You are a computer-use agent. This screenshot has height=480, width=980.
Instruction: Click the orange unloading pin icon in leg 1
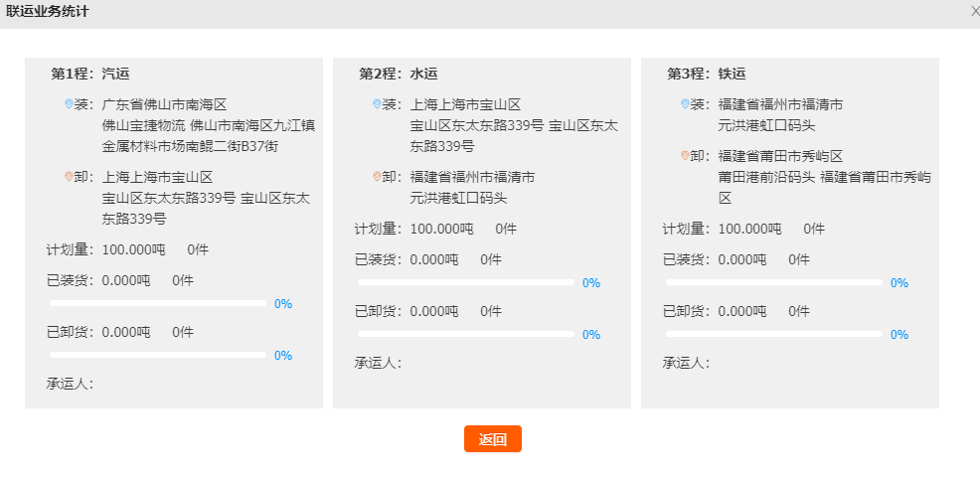pyautogui.click(x=69, y=177)
